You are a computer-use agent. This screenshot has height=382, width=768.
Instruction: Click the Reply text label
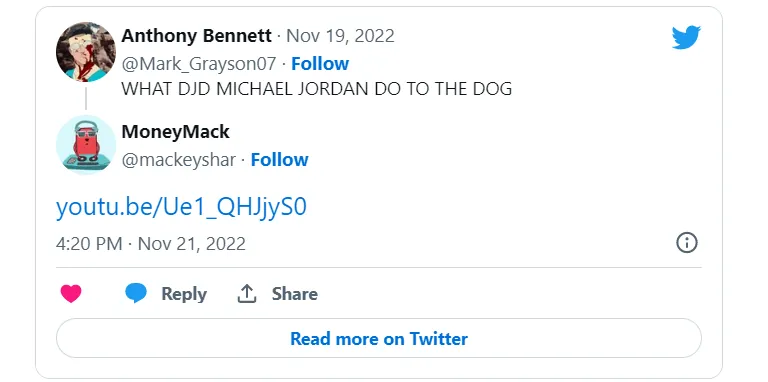click(x=184, y=294)
